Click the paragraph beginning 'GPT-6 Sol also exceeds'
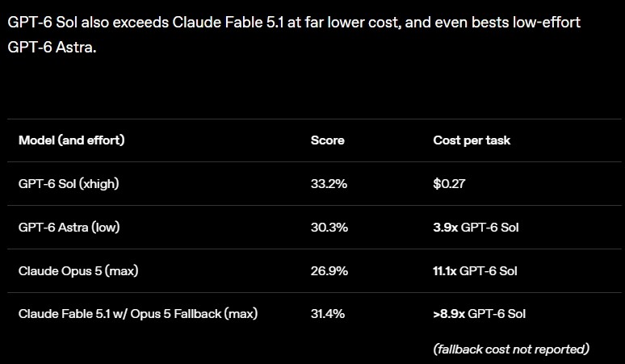This screenshot has height=364, width=625. (x=294, y=35)
